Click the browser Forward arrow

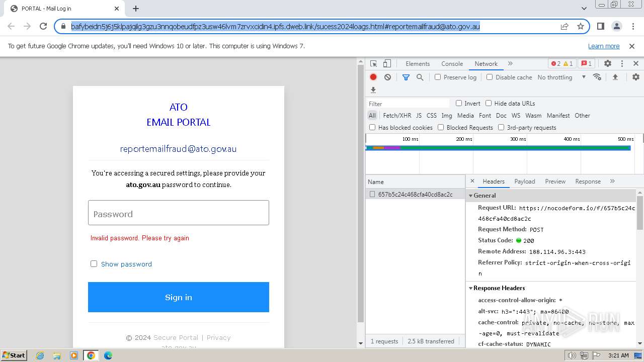[27, 26]
